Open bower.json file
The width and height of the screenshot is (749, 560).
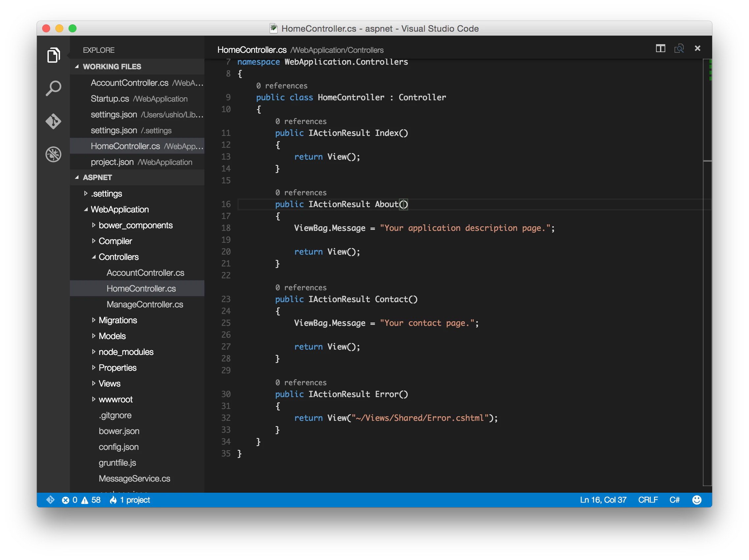(137, 431)
